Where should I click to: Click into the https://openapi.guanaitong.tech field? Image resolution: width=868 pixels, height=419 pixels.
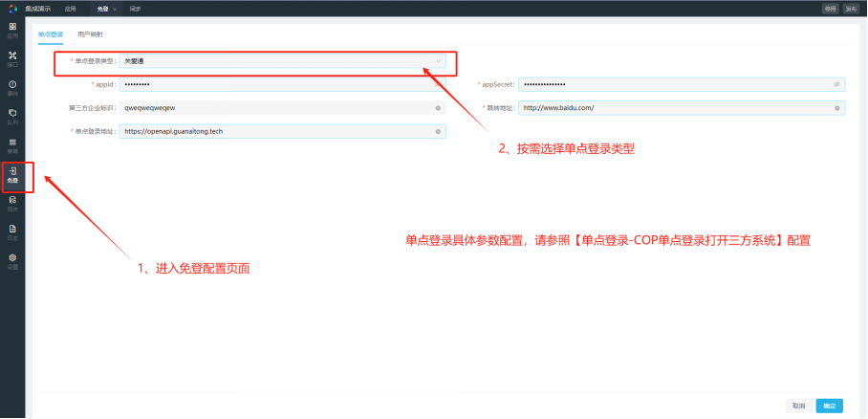[x=282, y=131]
